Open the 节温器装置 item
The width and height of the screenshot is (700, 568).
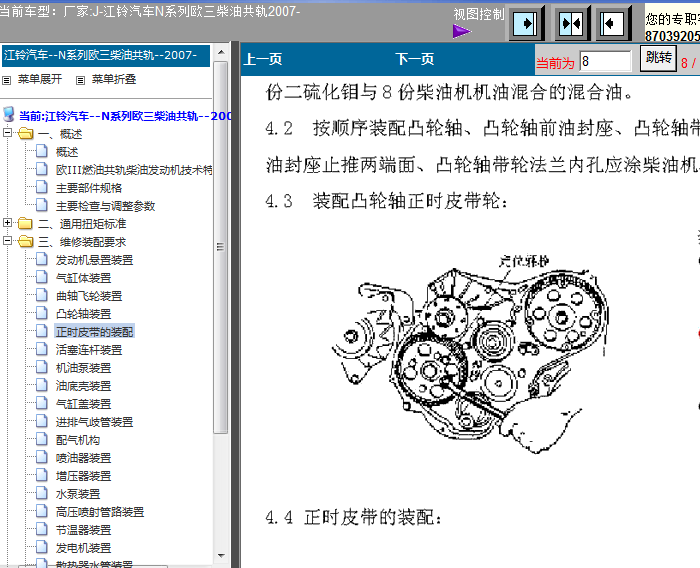tap(83, 530)
